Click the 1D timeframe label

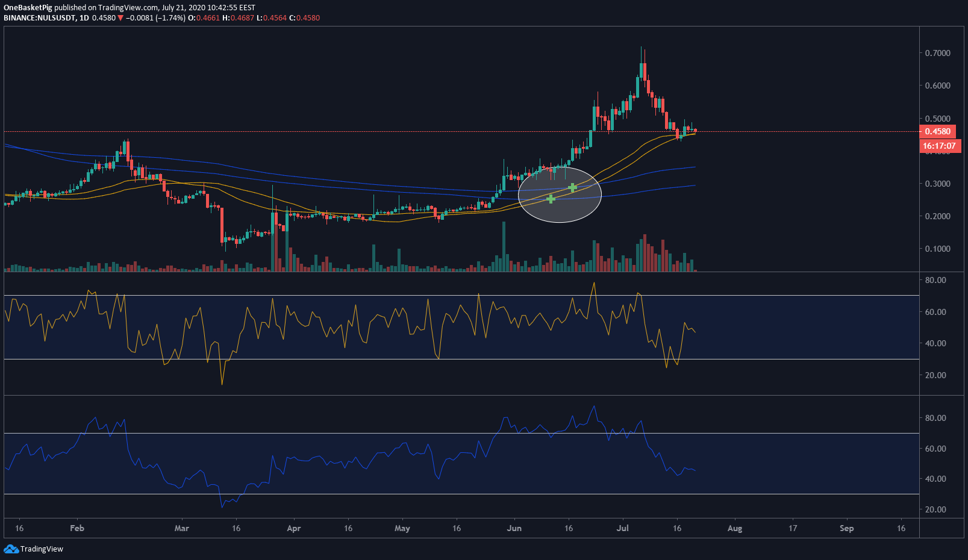(x=84, y=18)
